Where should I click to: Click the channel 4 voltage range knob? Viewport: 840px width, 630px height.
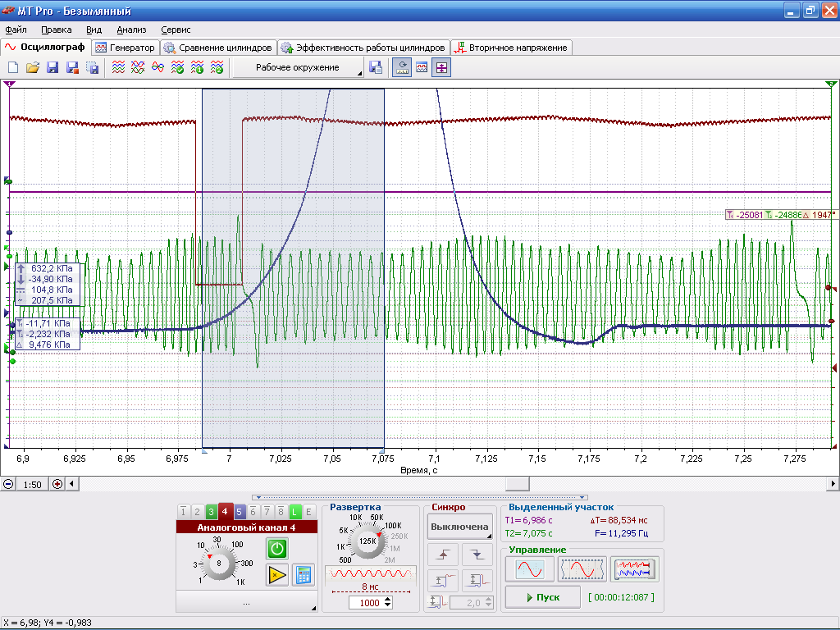click(x=219, y=563)
